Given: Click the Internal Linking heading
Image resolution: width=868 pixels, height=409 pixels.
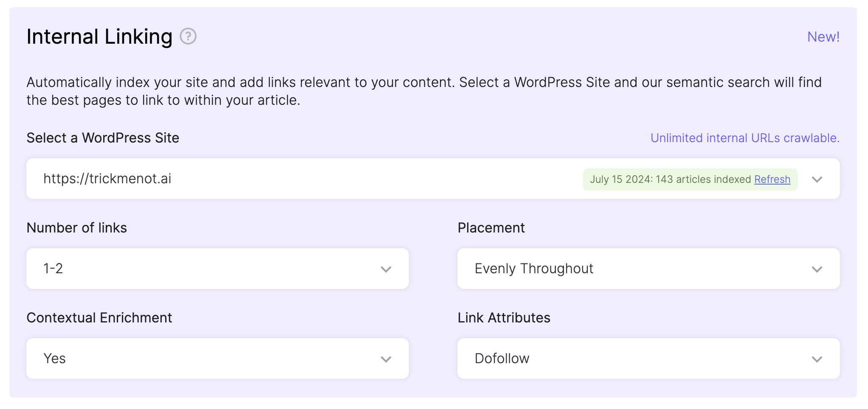Looking at the screenshot, I should [99, 37].
